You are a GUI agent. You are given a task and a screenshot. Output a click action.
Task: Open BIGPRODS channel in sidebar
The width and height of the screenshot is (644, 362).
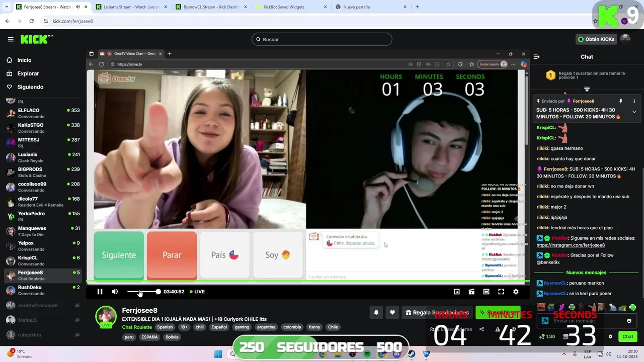click(x=43, y=172)
